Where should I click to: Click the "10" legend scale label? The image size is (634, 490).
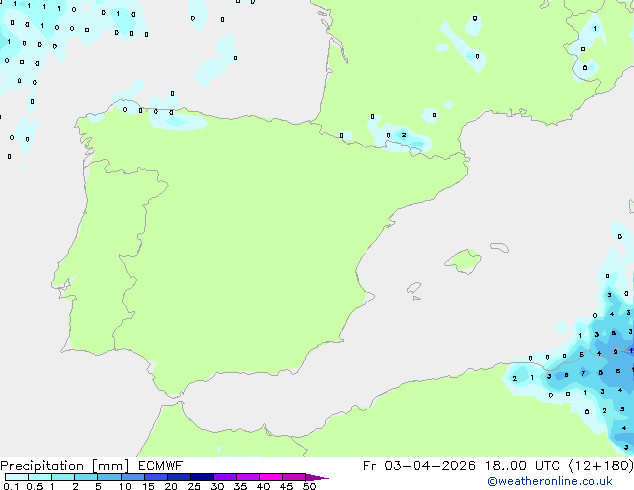[x=125, y=486]
